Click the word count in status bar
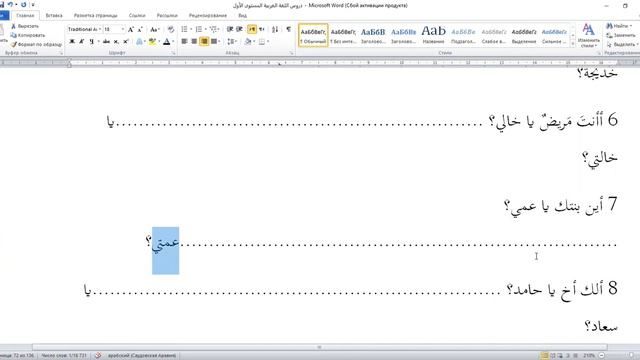The image size is (640, 360). (64, 356)
